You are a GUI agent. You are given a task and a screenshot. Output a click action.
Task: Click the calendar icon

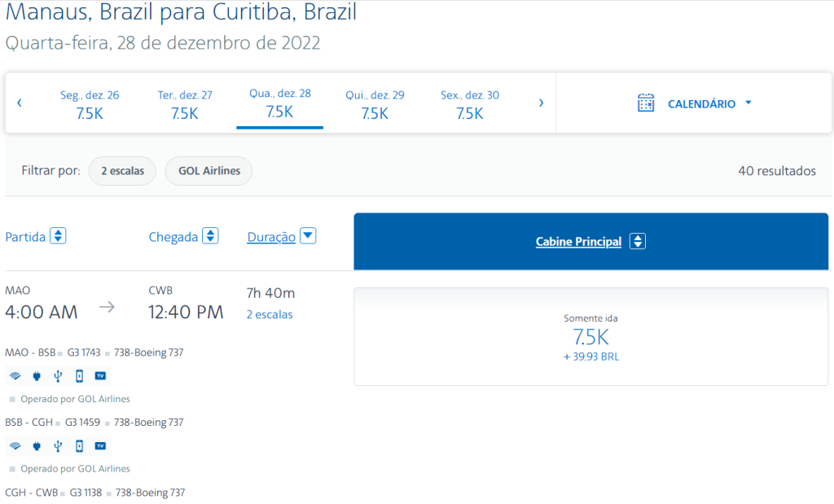point(646,103)
